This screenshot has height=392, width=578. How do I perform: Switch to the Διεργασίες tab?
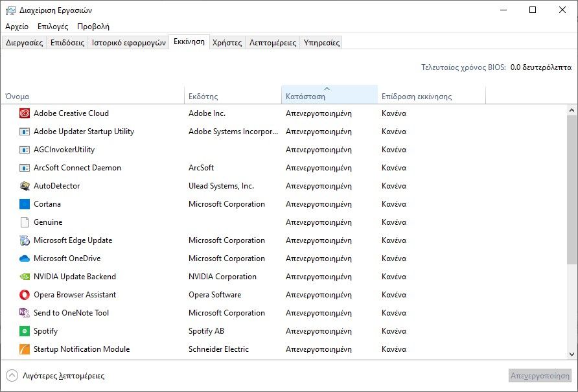point(25,42)
